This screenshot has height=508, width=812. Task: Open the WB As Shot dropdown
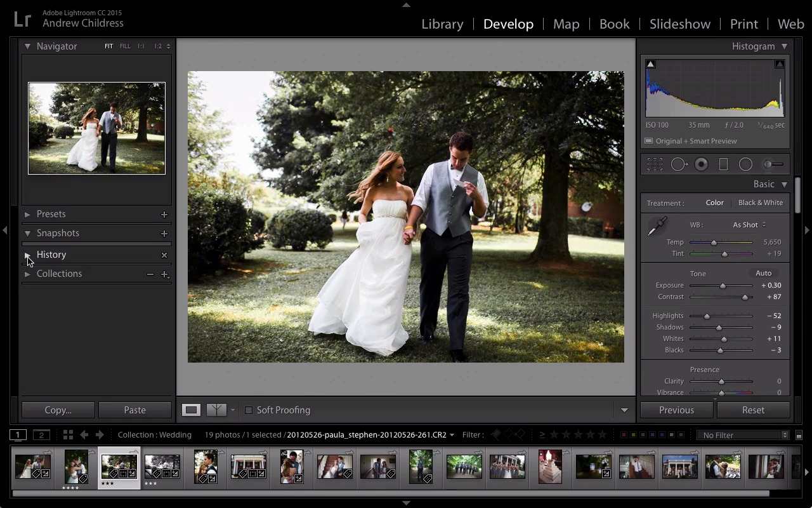749,225
